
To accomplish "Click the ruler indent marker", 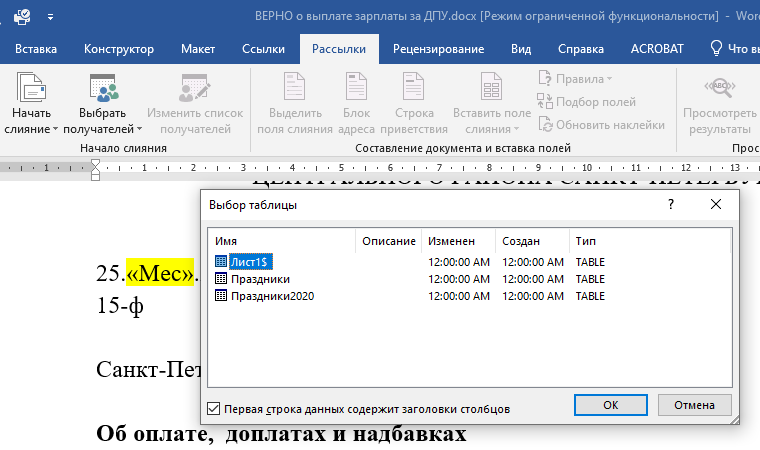I will (x=95, y=170).
